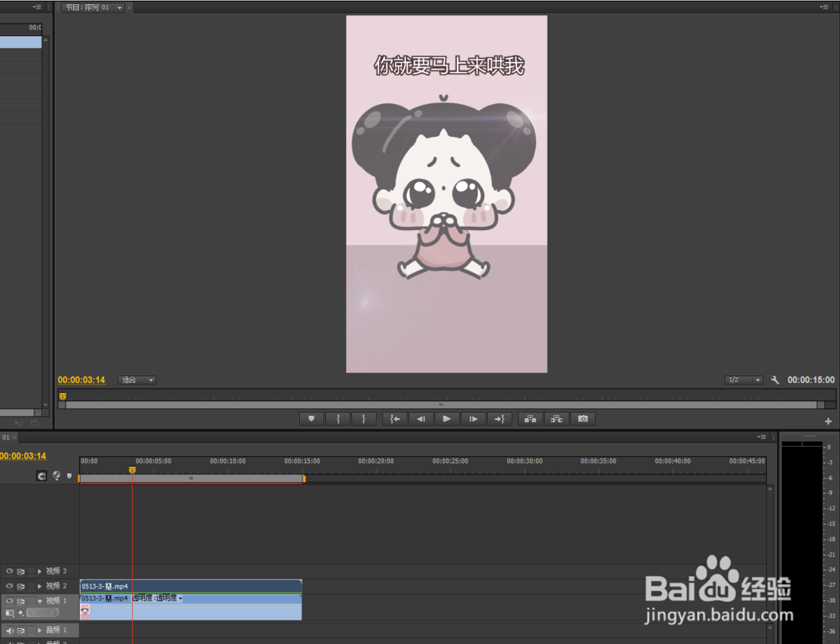Toggle sync lock on 视频 2
This screenshot has width=840, height=644.
pyautogui.click(x=21, y=586)
